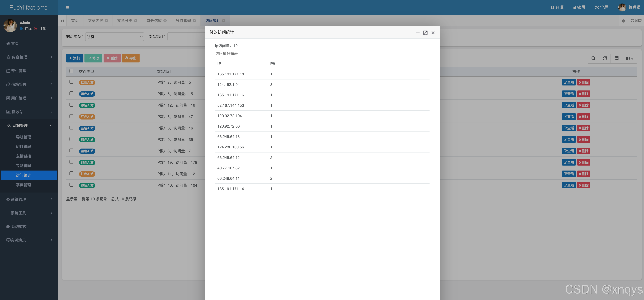Open the 站点类型 dropdown showing 所有
644x300 pixels.
coord(114,37)
